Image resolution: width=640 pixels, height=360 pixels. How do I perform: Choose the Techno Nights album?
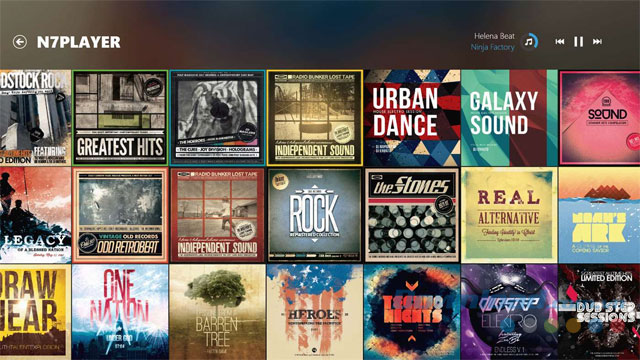click(412, 312)
